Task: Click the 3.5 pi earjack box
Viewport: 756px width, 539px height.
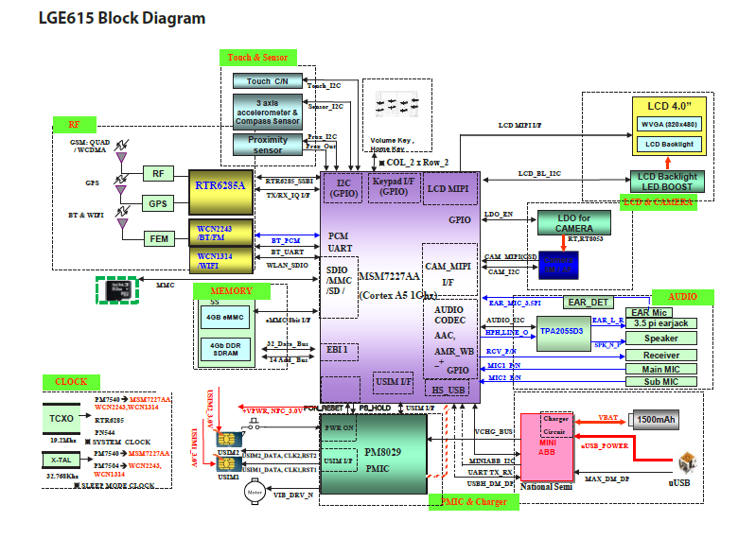Action: pyautogui.click(x=661, y=323)
